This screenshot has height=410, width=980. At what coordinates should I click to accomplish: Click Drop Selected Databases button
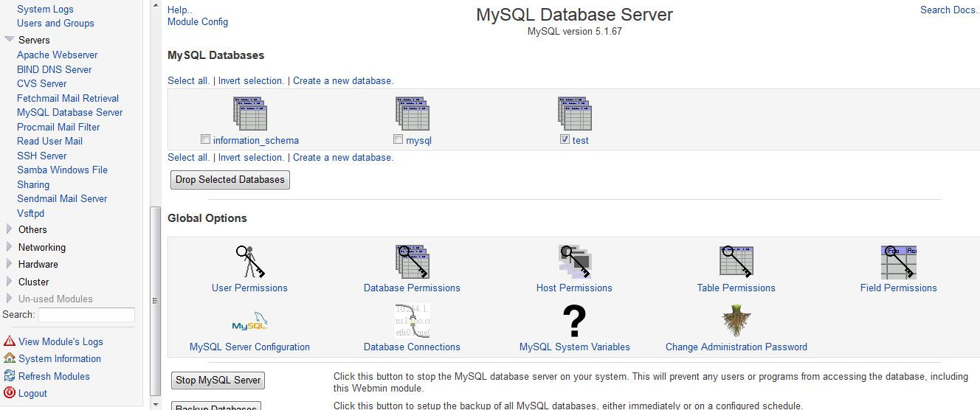230,180
